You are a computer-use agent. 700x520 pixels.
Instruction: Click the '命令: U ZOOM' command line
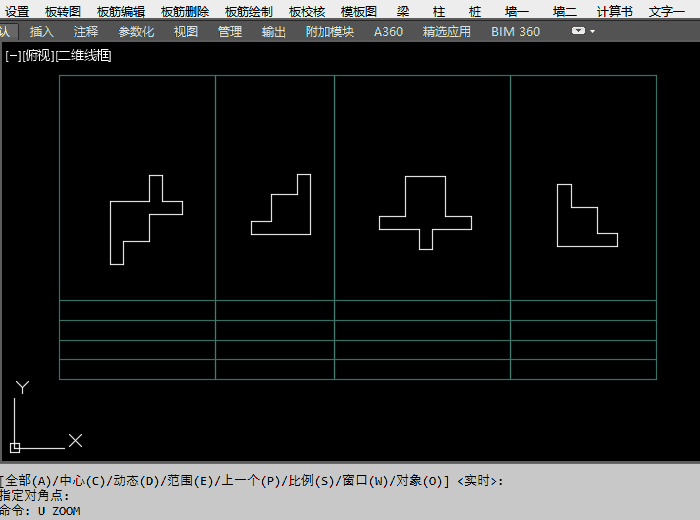pos(40,511)
